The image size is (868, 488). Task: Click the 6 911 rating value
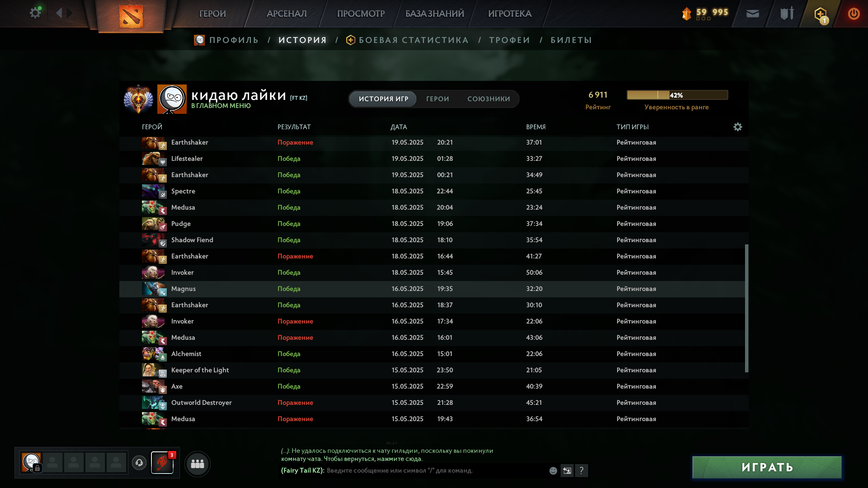tap(598, 95)
